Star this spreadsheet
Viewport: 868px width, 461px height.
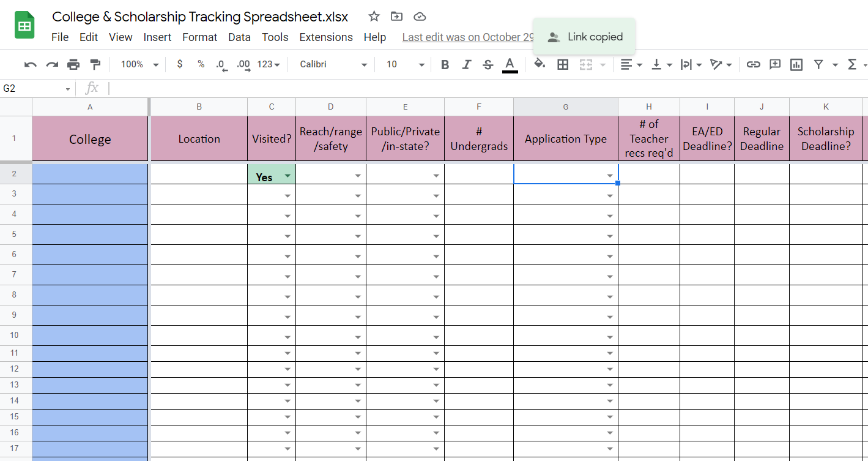click(x=373, y=17)
